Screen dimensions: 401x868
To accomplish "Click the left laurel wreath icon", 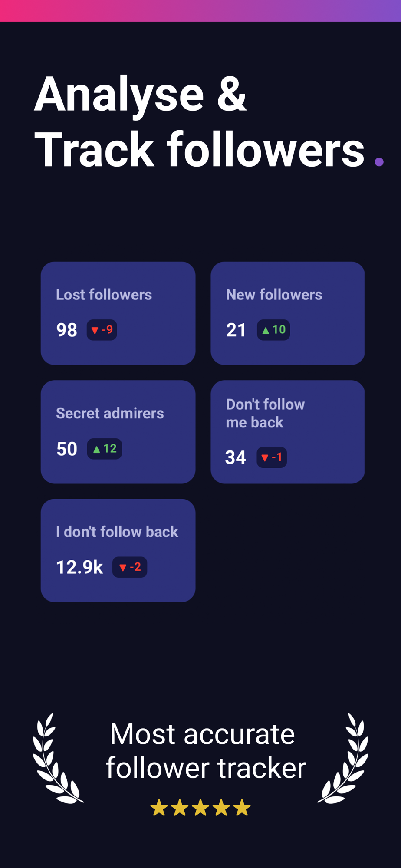I will point(57,758).
